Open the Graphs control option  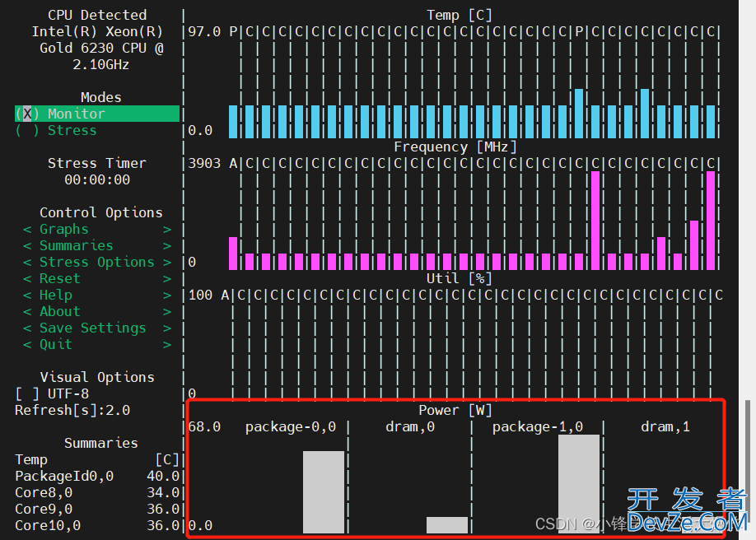(x=97, y=229)
